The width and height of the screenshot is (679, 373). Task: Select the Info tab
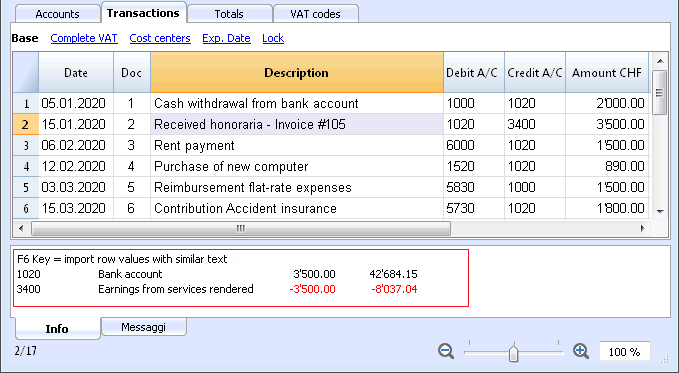click(57, 328)
